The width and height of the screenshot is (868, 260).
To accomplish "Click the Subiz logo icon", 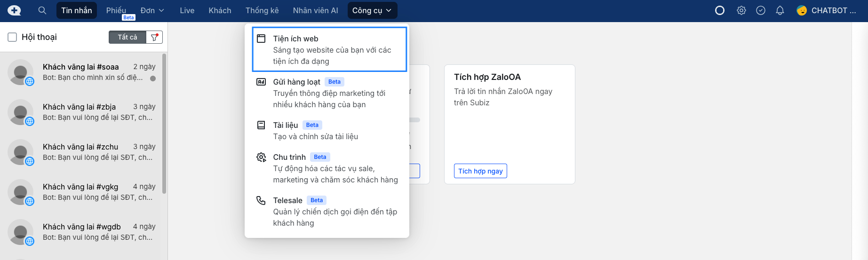I will (x=14, y=10).
